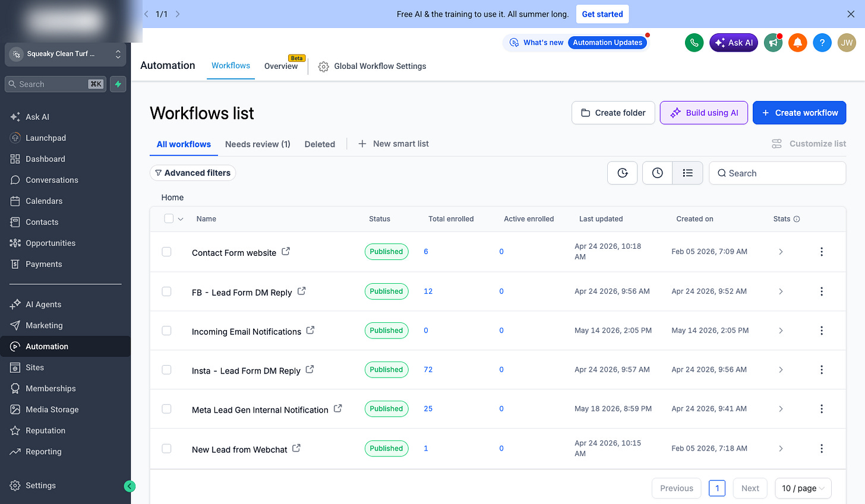Open the Squeaky Clean Turf account switcher
Image resolution: width=865 pixels, height=504 pixels.
point(65,54)
